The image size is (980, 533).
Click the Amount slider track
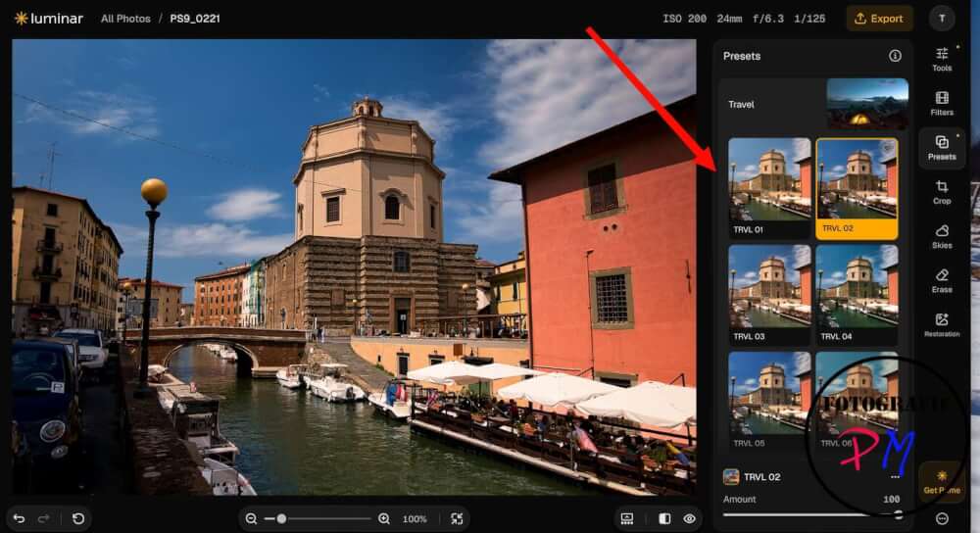click(812, 515)
